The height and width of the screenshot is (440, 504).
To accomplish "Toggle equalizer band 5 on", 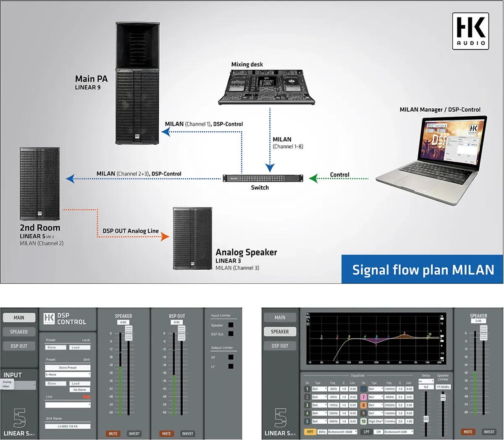I will coord(307,421).
